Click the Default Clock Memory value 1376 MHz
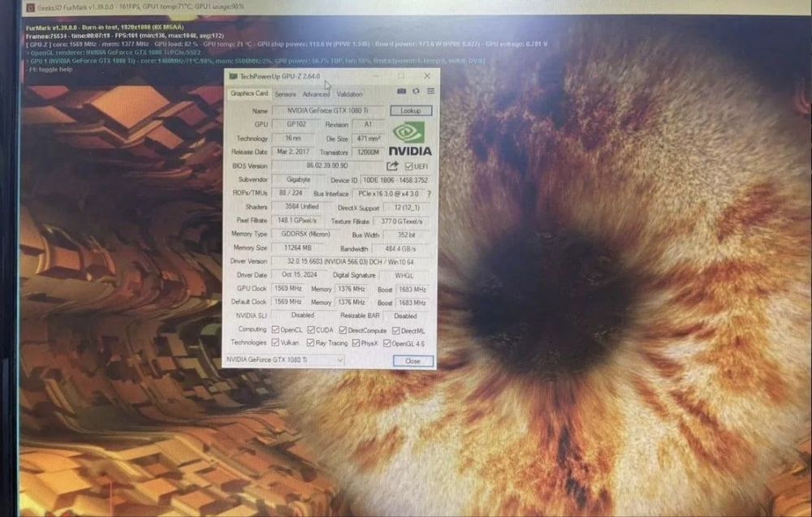 click(352, 302)
